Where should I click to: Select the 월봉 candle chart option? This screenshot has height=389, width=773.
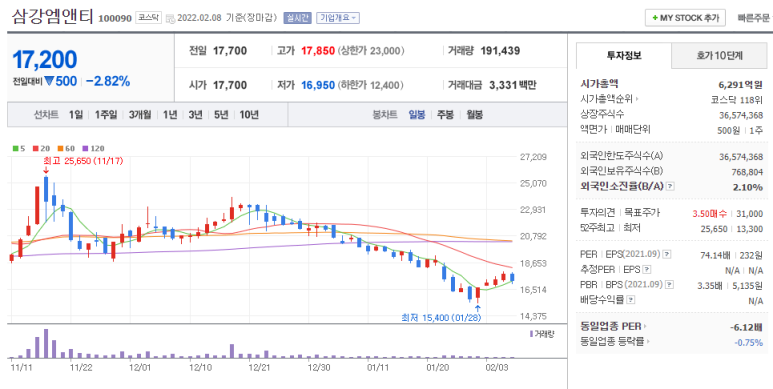click(475, 115)
